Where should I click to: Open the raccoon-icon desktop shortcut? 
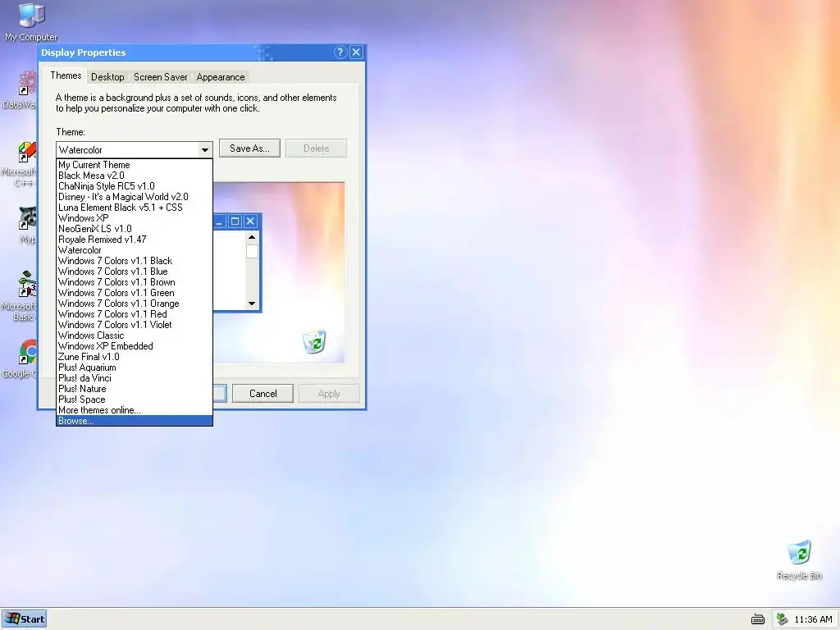coord(25,225)
